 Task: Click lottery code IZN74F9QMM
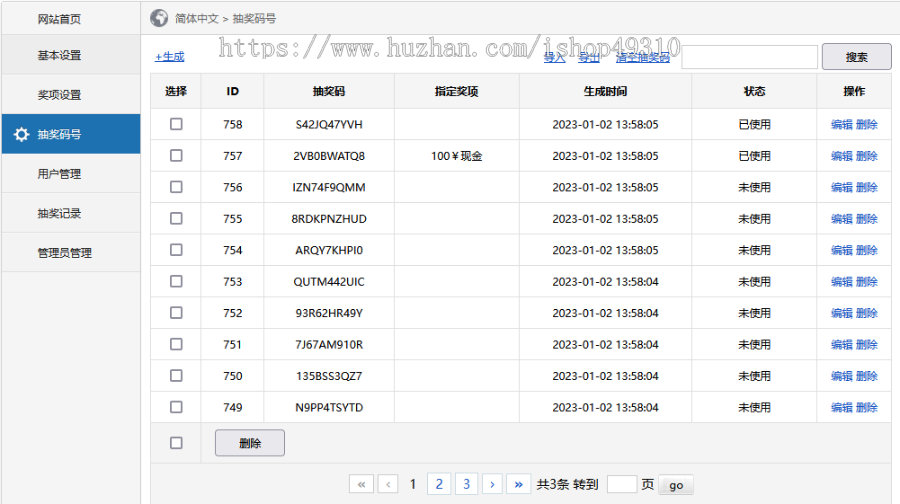tap(329, 187)
